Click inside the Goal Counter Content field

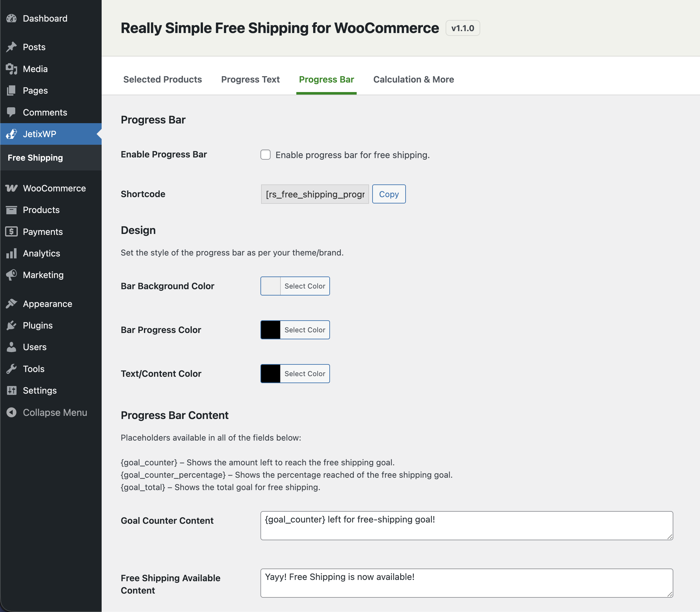tap(466, 526)
